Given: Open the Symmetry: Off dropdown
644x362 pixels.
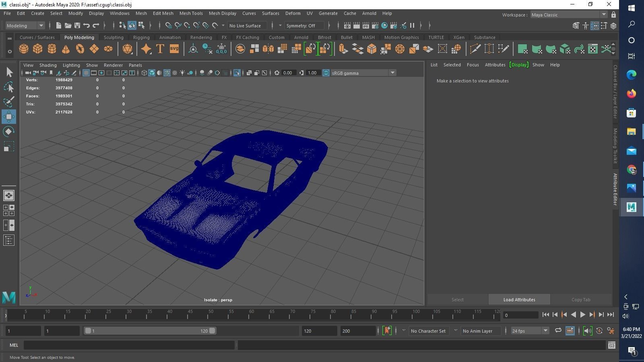Looking at the screenshot, I should click(304, 25).
